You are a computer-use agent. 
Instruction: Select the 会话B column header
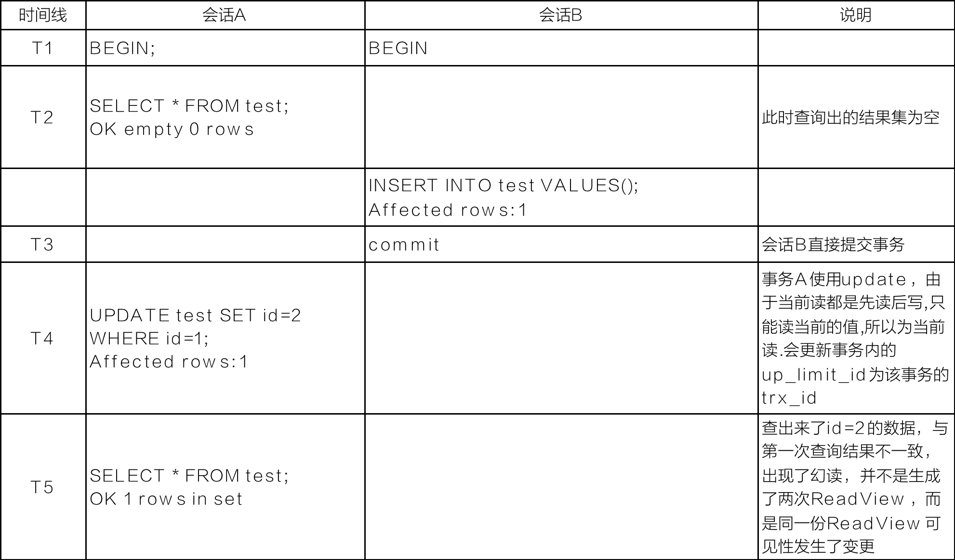tap(560, 15)
